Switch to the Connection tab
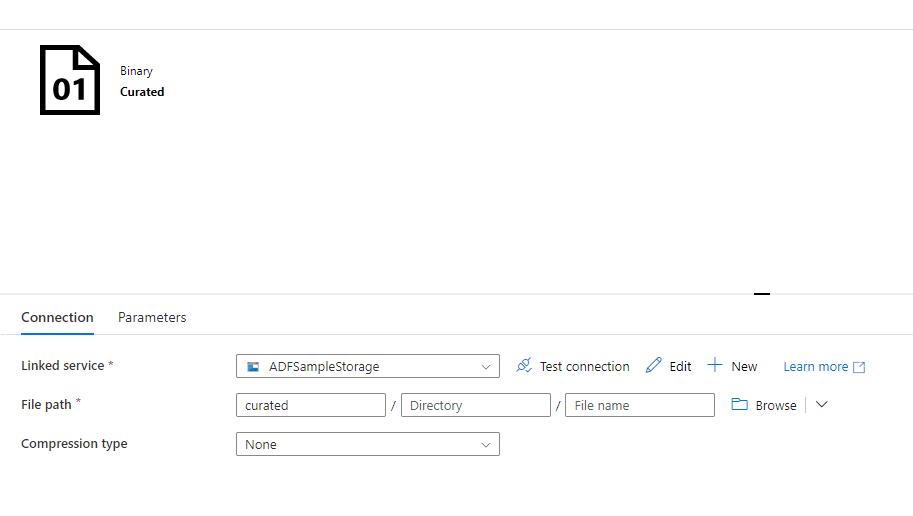 coord(57,317)
